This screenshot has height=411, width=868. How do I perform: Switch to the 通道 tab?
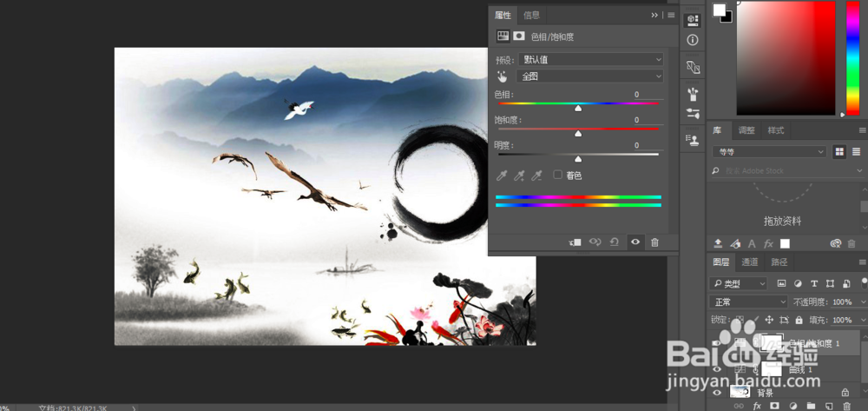[x=750, y=262]
